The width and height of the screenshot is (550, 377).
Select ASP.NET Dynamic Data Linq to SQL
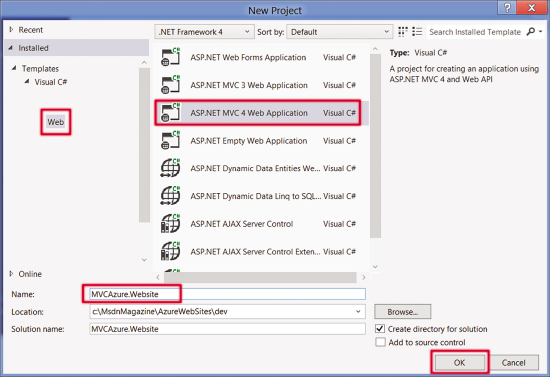click(262, 196)
